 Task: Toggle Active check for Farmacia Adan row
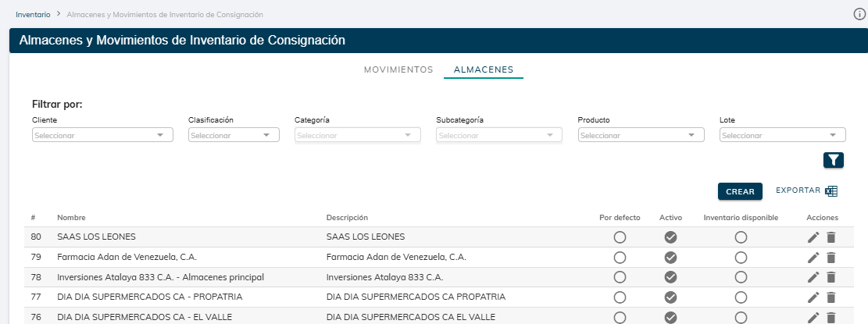pos(670,258)
